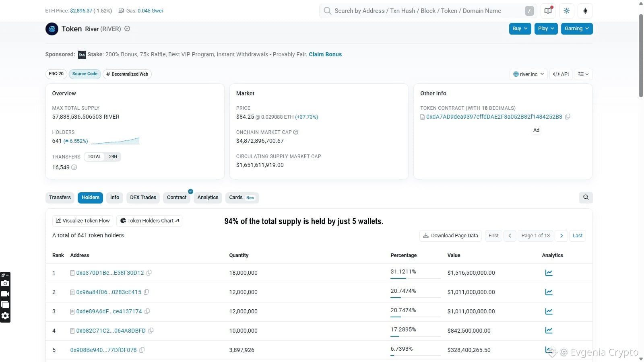
Task: Open the Claim Bonus sponsored link
Action: (x=325, y=54)
